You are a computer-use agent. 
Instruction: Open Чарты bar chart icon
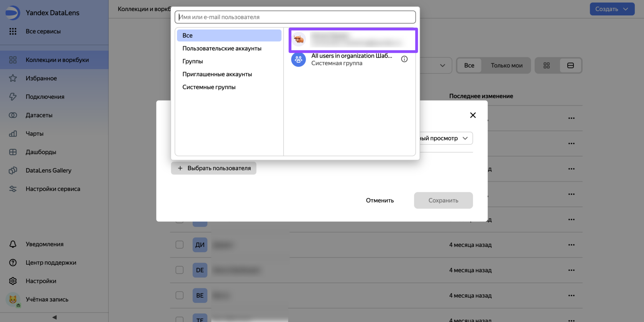(13, 134)
